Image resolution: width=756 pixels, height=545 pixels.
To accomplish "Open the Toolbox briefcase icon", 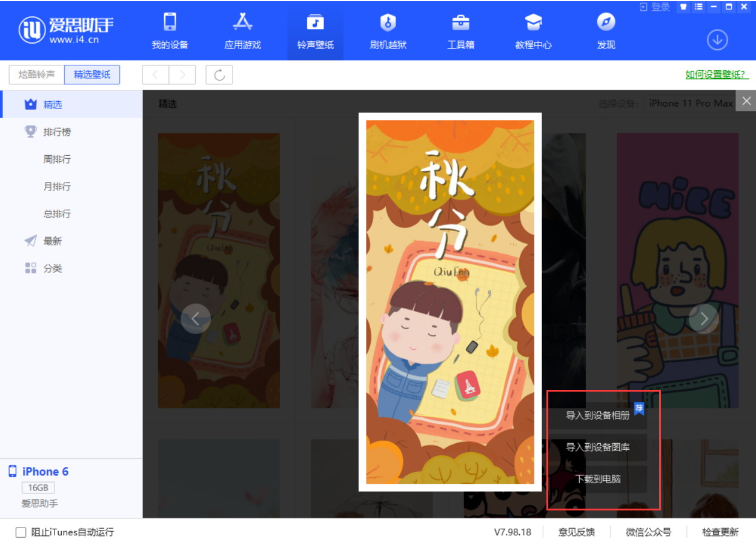I will coord(460,23).
